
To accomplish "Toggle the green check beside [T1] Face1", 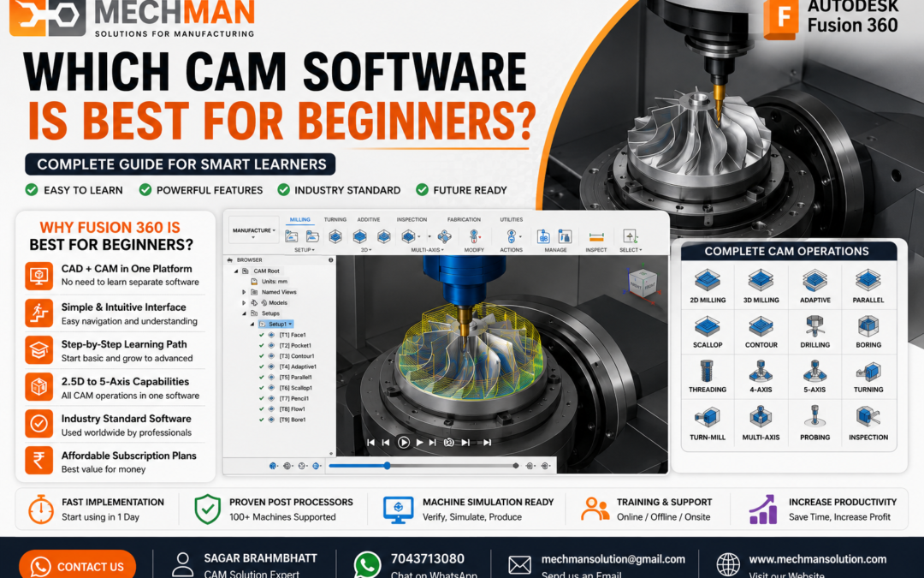I will point(261,335).
